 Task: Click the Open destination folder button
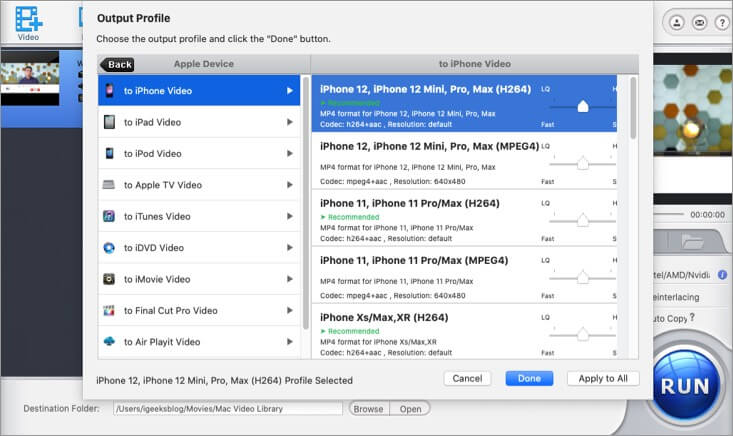[410, 408]
